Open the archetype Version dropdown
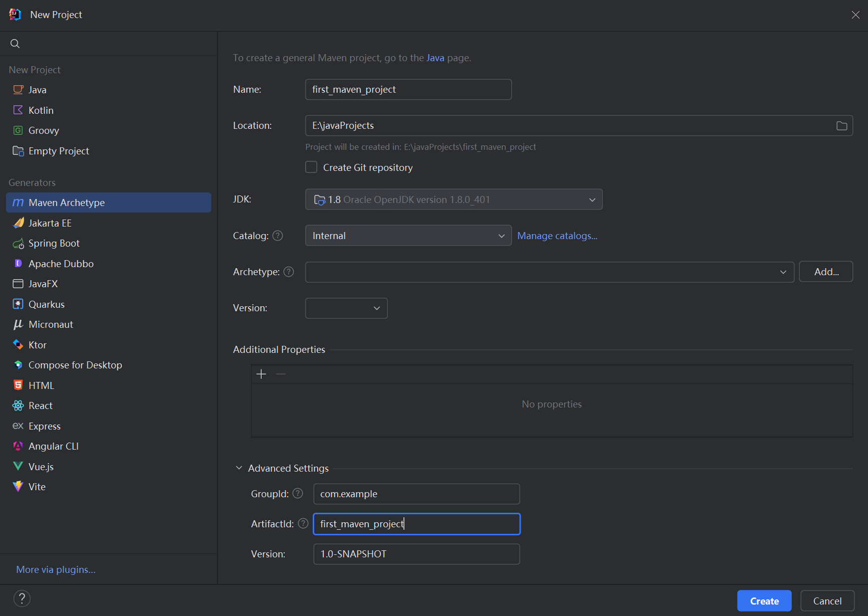Screen dimensions: 868x616 coord(346,308)
